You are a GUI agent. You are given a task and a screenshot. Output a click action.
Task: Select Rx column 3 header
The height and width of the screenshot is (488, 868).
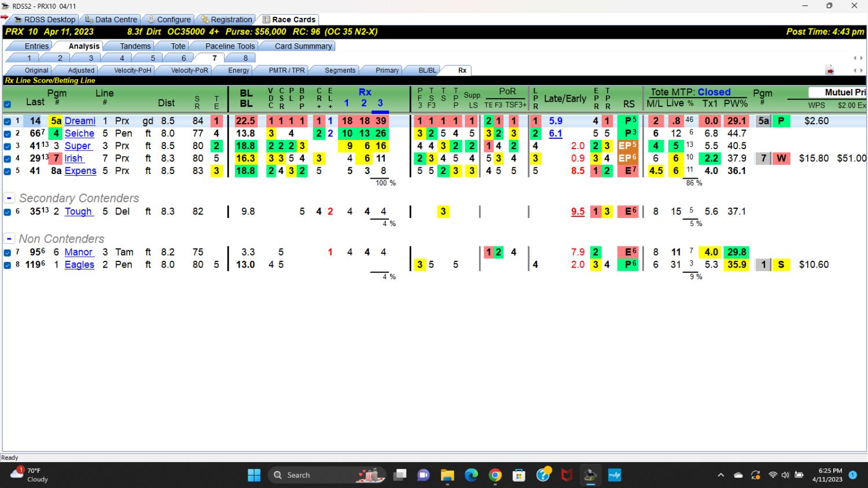click(380, 103)
